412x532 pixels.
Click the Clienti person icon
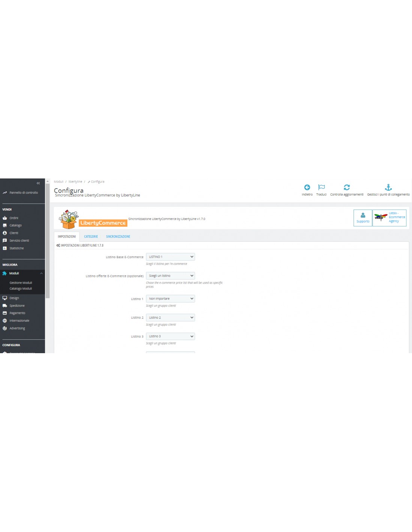pos(4,233)
